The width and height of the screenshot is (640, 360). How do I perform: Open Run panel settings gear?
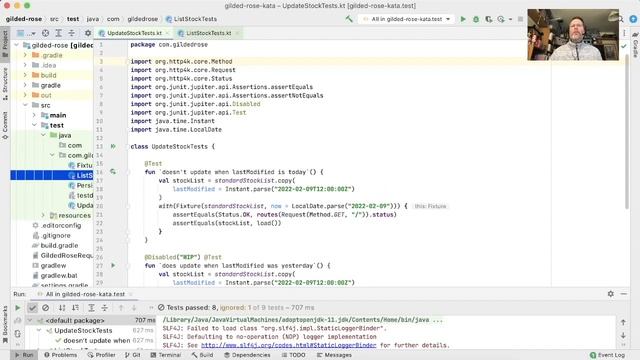(x=611, y=294)
